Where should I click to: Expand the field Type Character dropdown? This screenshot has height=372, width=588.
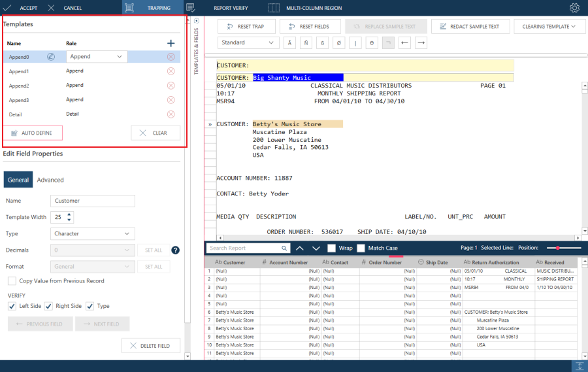coord(92,233)
